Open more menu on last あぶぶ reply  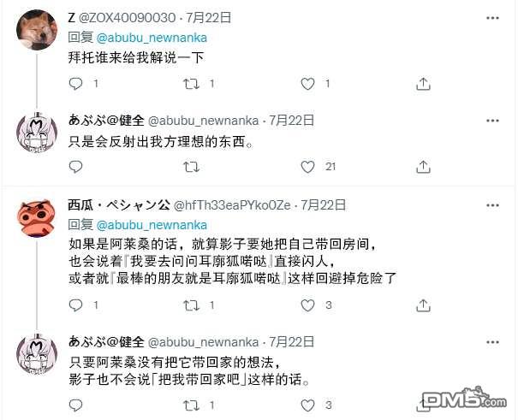492,342
